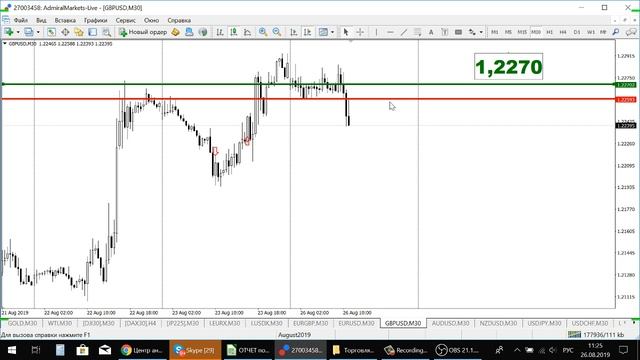Switch to the AUDUSD,M30 chart tab

451,323
